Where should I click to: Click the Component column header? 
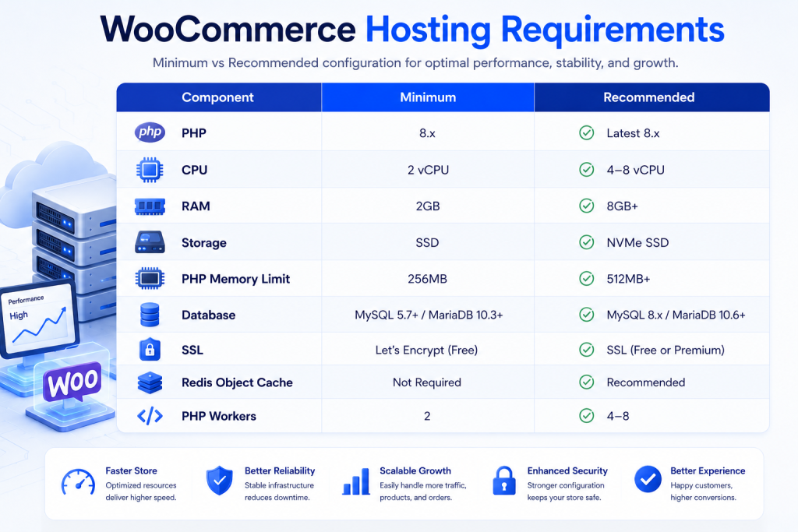pos(218,97)
